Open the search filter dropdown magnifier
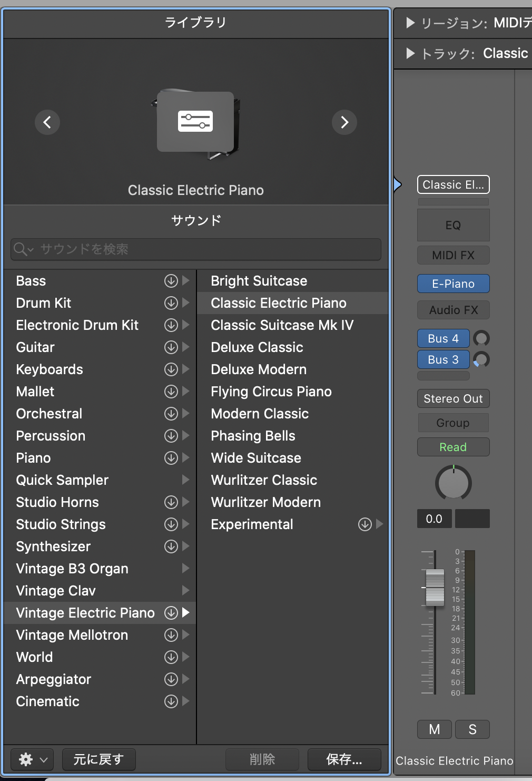The width and height of the screenshot is (532, 781). [23, 249]
